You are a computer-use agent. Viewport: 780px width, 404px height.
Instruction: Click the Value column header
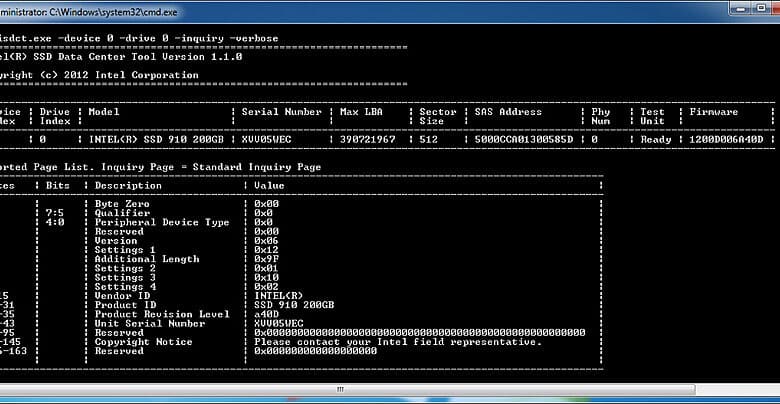pos(269,186)
